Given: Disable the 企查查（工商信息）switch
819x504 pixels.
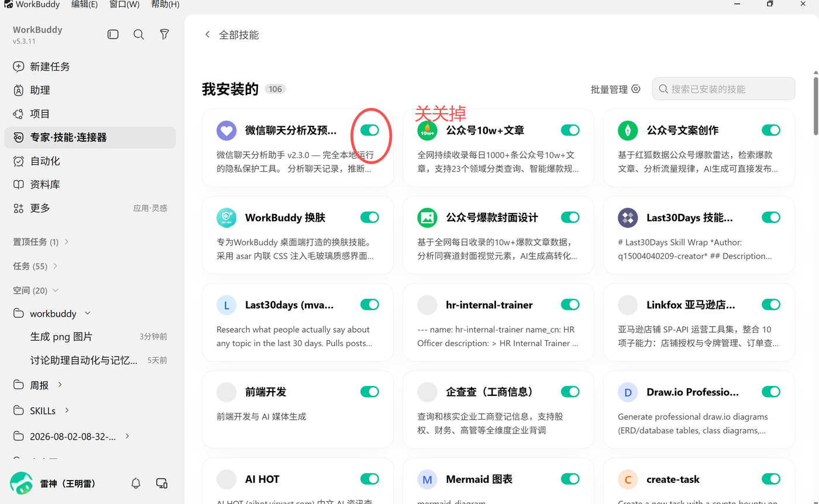Looking at the screenshot, I should (x=570, y=392).
